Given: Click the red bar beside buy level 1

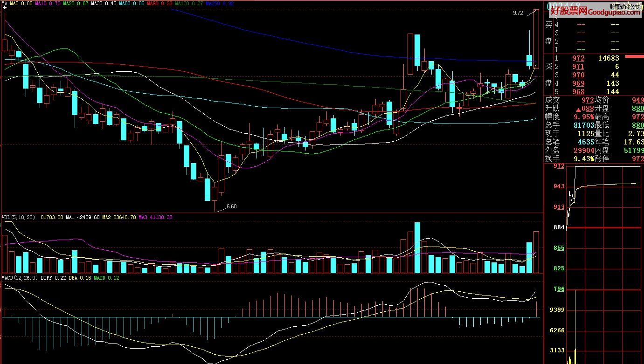Looking at the screenshot, I should [634, 56].
